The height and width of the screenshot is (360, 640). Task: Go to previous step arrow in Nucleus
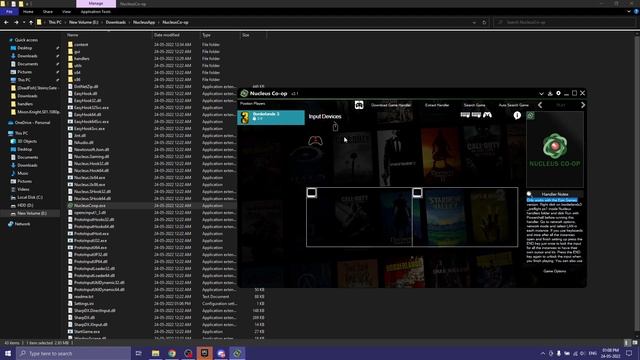pyautogui.click(x=540, y=105)
